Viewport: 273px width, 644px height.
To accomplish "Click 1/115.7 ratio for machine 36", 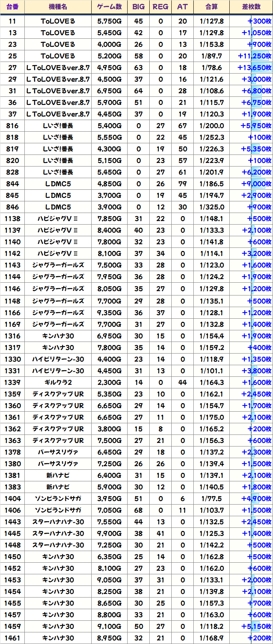I will pyautogui.click(x=212, y=103).
